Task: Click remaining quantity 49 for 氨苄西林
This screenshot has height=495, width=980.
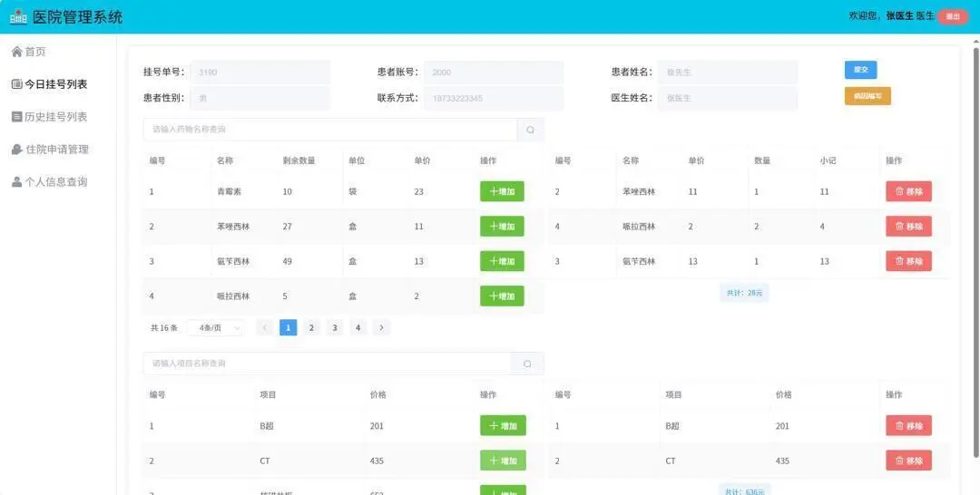Action: (288, 261)
